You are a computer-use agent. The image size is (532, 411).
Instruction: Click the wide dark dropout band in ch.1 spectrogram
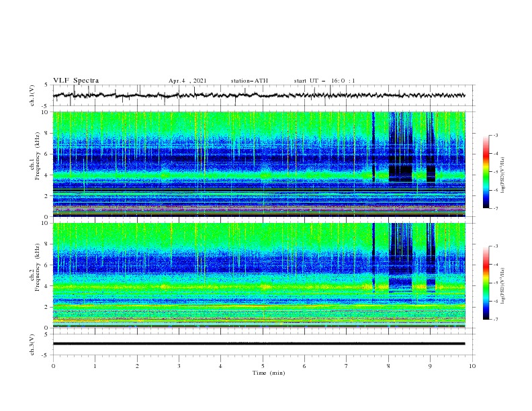(400, 147)
